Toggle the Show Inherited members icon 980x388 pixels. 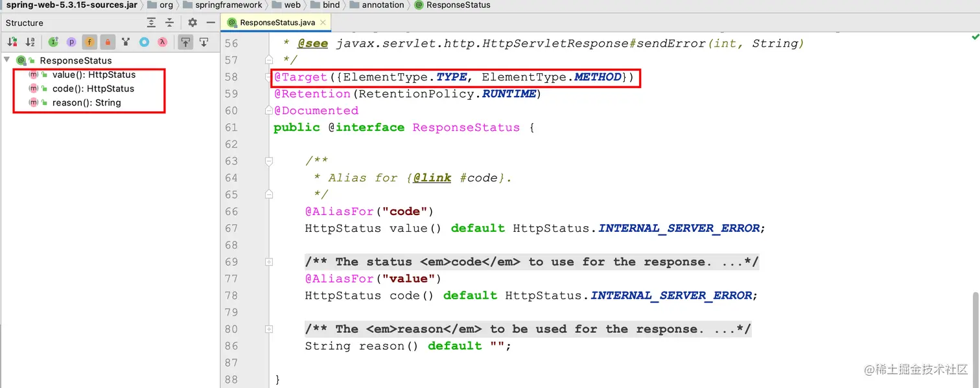tap(53, 42)
